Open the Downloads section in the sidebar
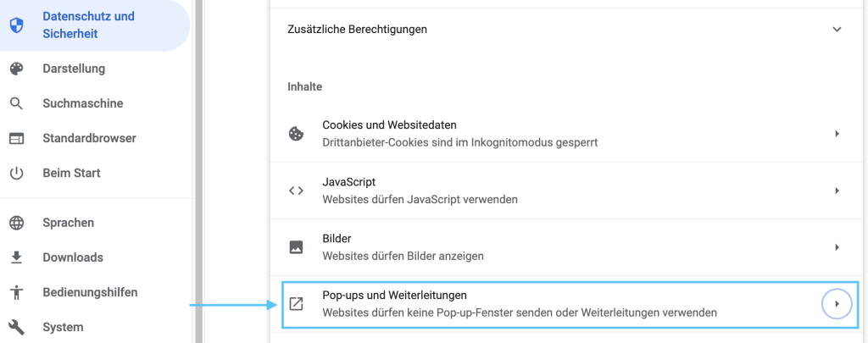 [x=73, y=257]
